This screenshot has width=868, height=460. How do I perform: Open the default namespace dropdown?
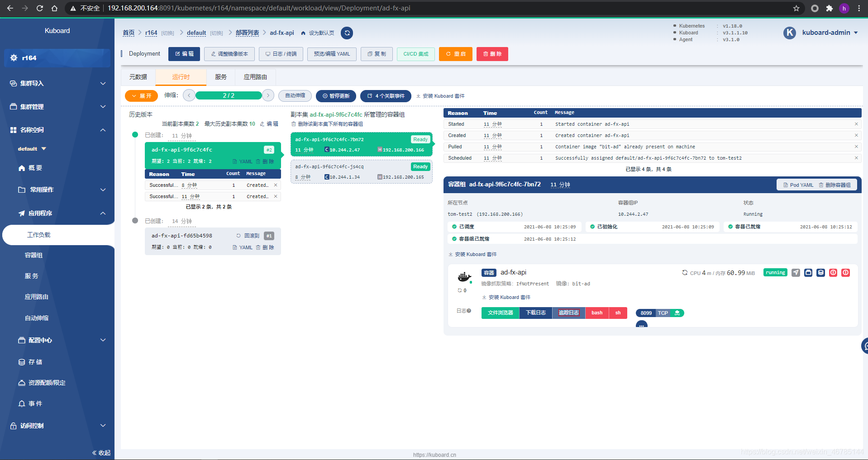(x=32, y=149)
